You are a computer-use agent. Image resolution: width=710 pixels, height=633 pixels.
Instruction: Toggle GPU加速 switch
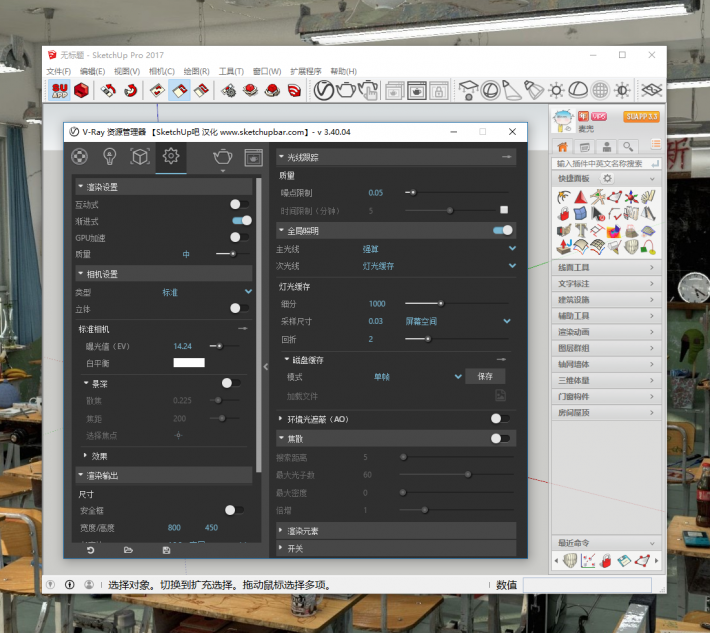point(239,237)
